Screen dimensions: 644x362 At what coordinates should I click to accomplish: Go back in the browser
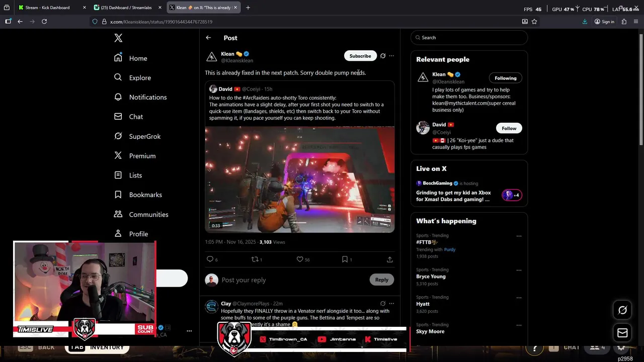(20, 22)
